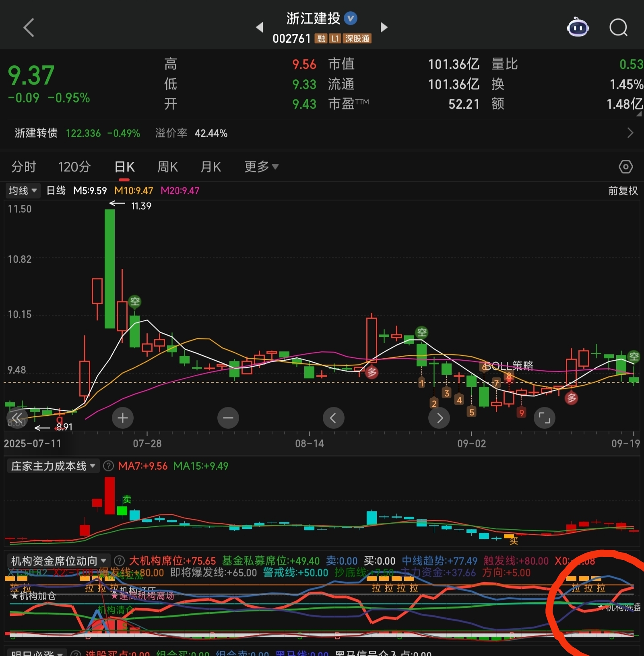Move chart one candle left
Screen dimensions: 644x656
pos(334,418)
